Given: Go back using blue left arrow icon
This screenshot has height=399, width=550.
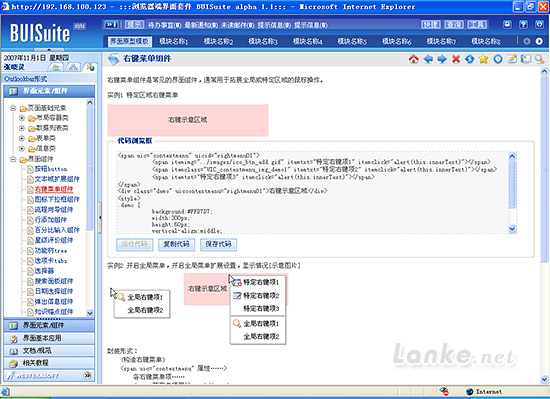Looking at the screenshot, I should coord(428,59).
